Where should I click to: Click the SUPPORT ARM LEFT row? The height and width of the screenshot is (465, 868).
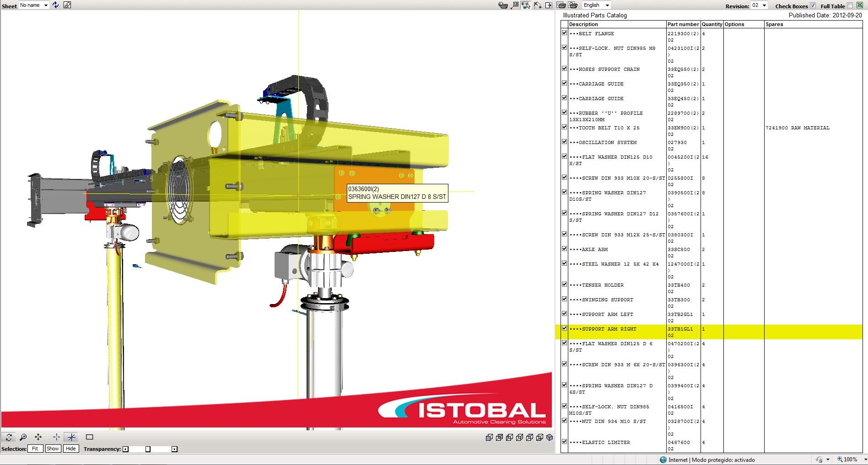coord(712,317)
